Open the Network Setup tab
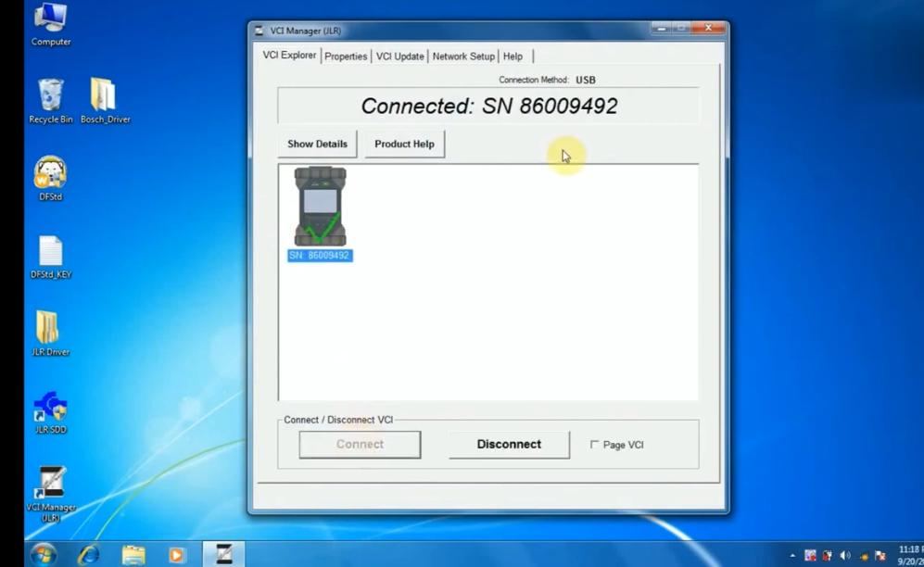Screen dimensions: 924x567 [x=463, y=57]
